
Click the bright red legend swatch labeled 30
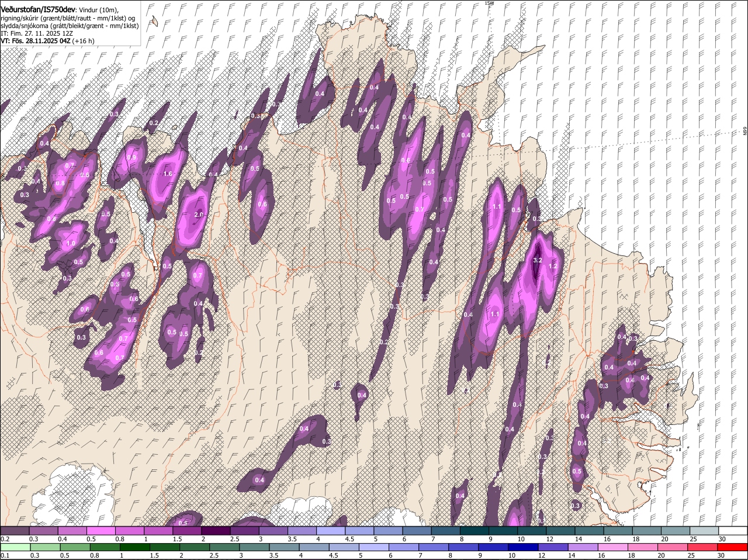[x=733, y=547]
